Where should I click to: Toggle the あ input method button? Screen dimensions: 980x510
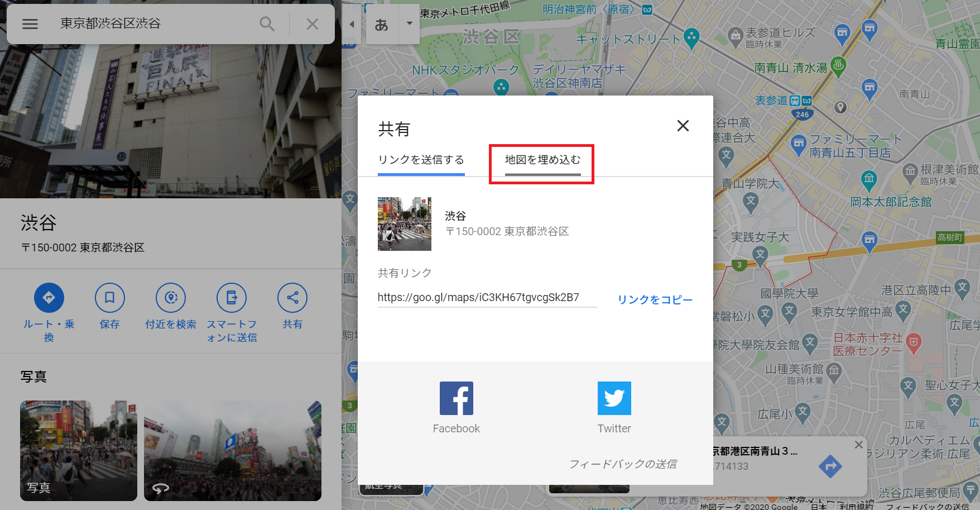381,24
